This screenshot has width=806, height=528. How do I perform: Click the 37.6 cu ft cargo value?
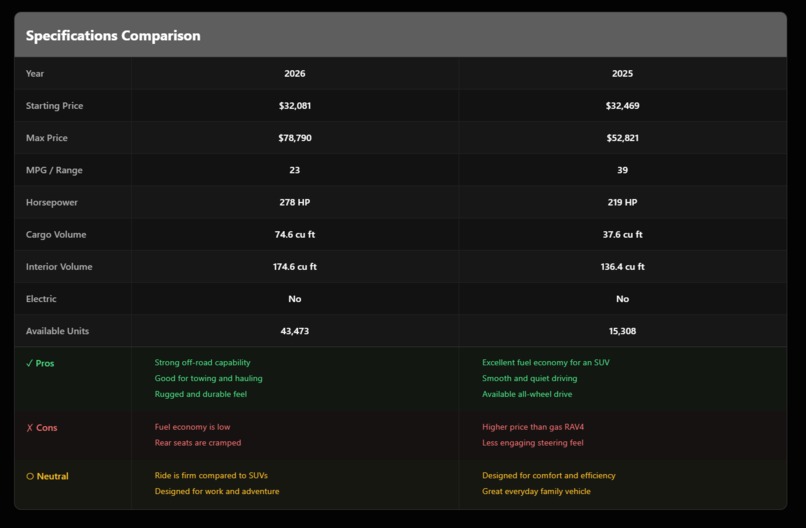(622, 234)
